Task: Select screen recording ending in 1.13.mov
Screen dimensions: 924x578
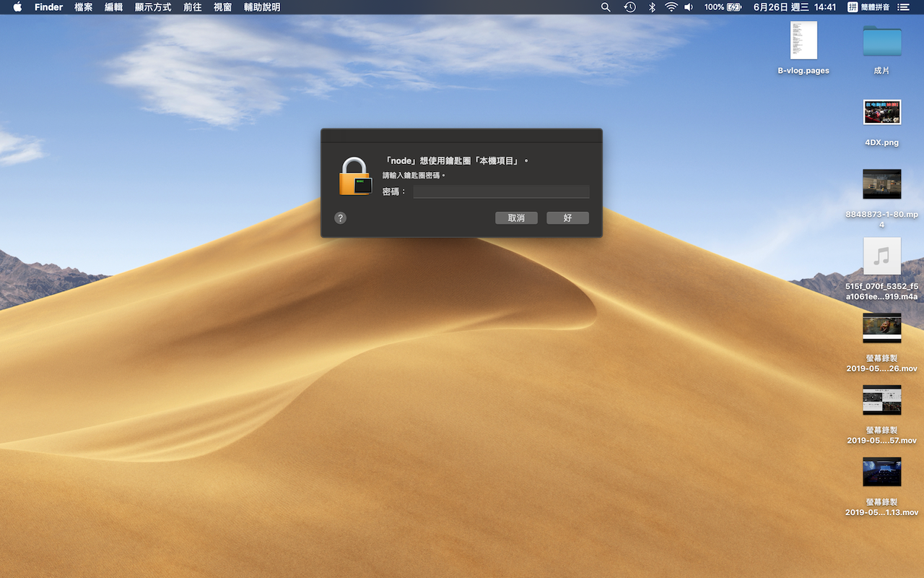Action: [x=882, y=472]
